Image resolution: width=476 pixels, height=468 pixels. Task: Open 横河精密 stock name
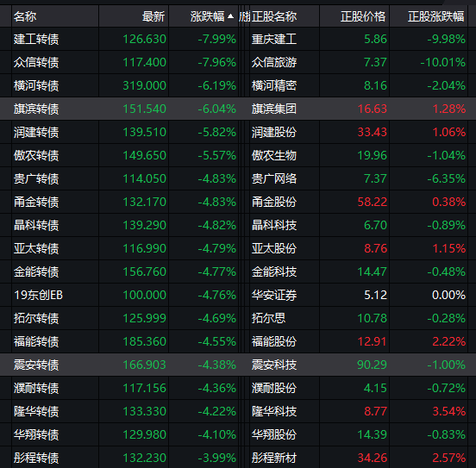(x=274, y=85)
